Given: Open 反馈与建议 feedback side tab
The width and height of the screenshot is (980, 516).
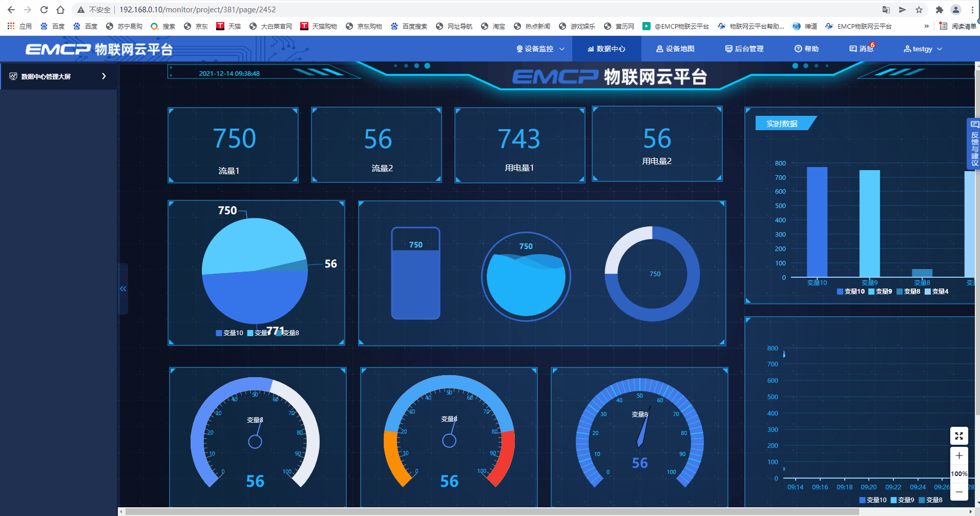Looking at the screenshot, I should (974, 144).
